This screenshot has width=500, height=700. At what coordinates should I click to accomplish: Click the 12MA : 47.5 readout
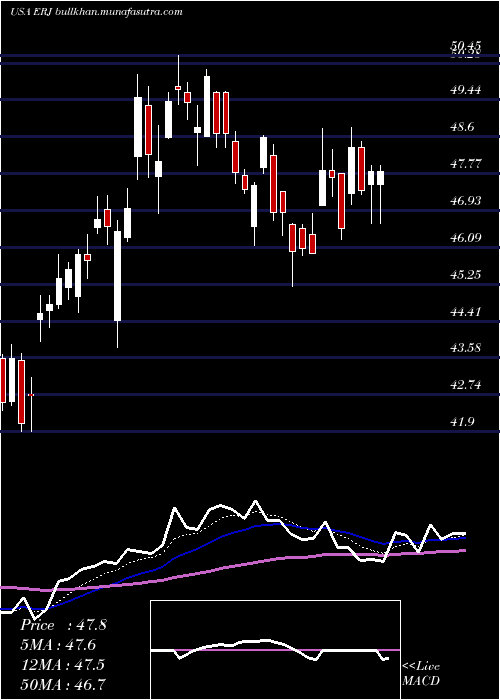pyautogui.click(x=62, y=665)
